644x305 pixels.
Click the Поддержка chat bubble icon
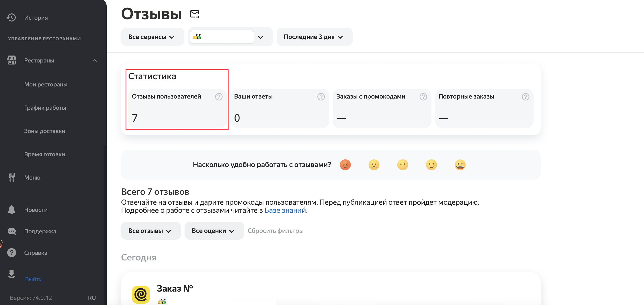coord(11,231)
